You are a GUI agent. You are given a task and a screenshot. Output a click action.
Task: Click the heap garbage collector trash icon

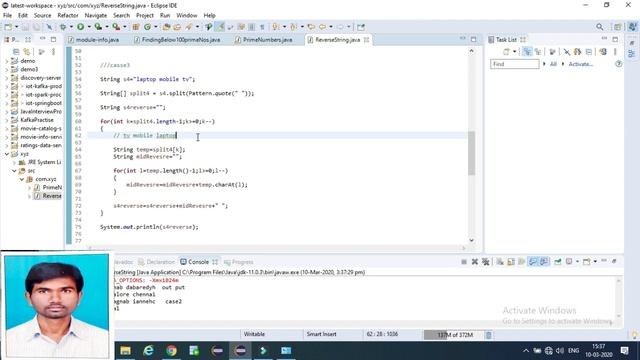click(489, 335)
